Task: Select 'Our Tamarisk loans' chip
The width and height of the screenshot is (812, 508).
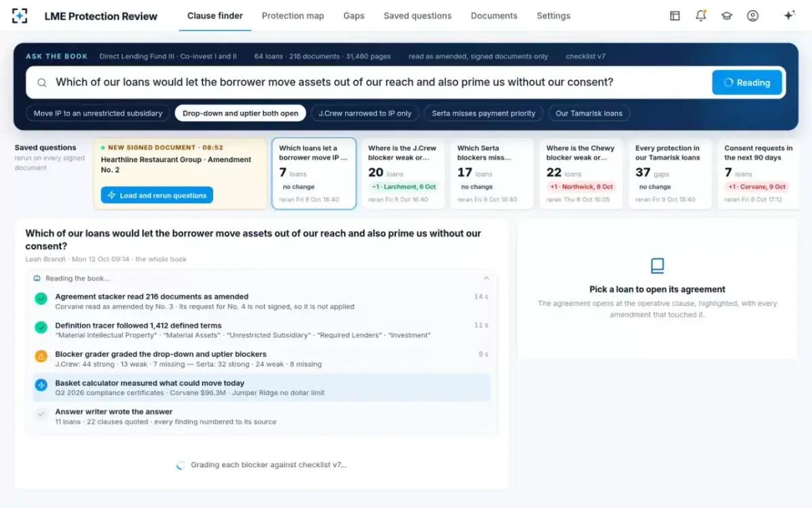Action: 589,113
